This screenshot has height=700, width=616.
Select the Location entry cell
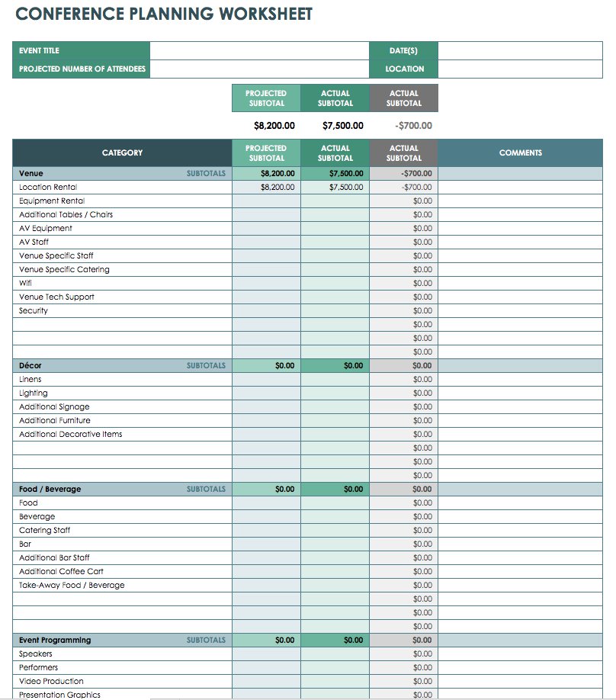520,69
